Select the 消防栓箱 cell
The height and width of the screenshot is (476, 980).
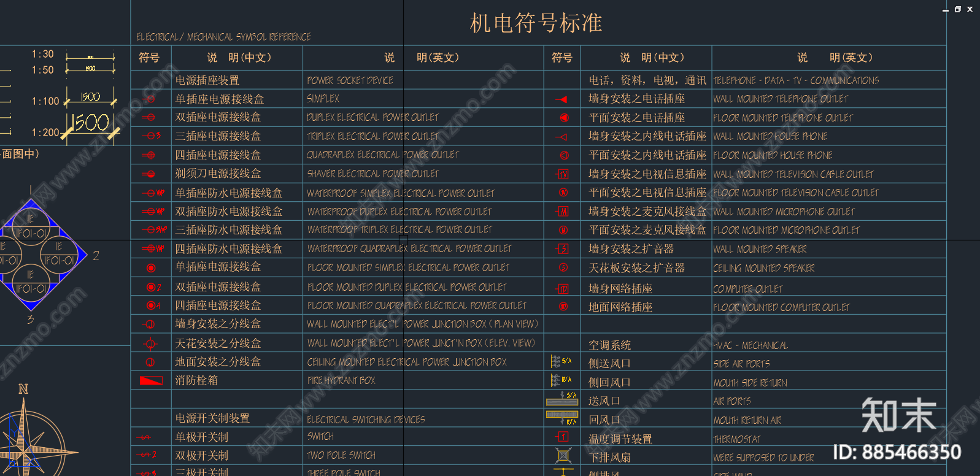point(196,380)
